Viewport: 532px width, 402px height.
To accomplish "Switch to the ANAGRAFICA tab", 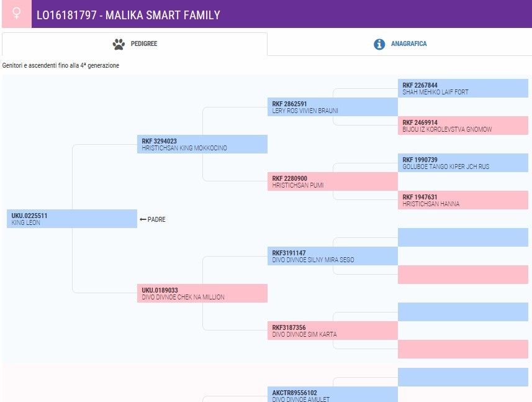I will [x=400, y=44].
